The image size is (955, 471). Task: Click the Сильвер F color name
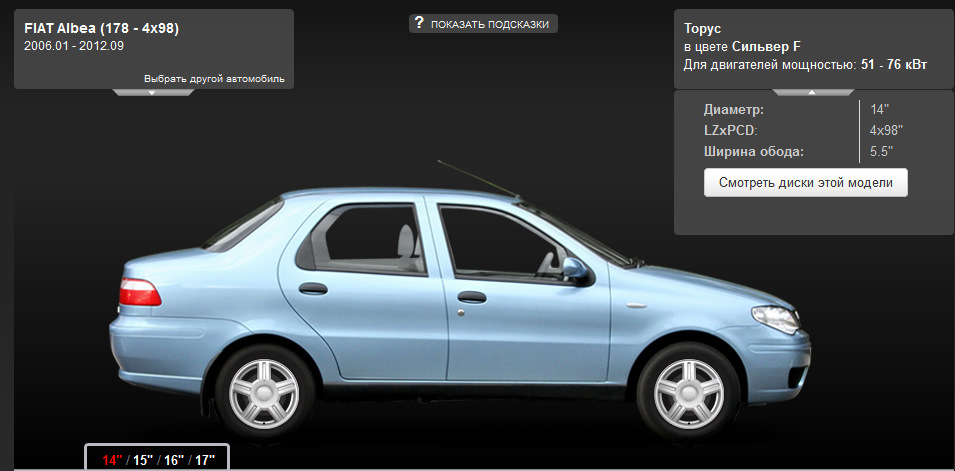[767, 47]
